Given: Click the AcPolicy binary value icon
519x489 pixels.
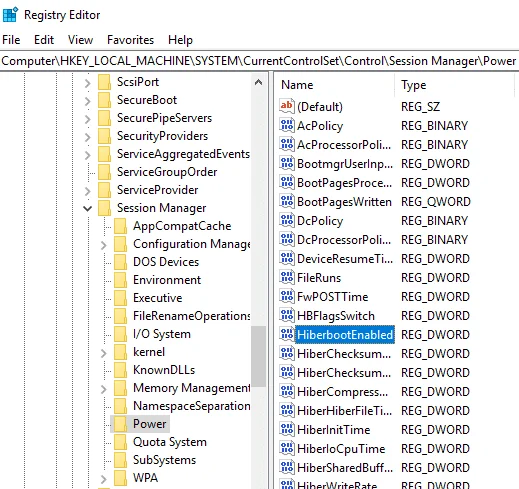Looking at the screenshot, I should (287, 125).
